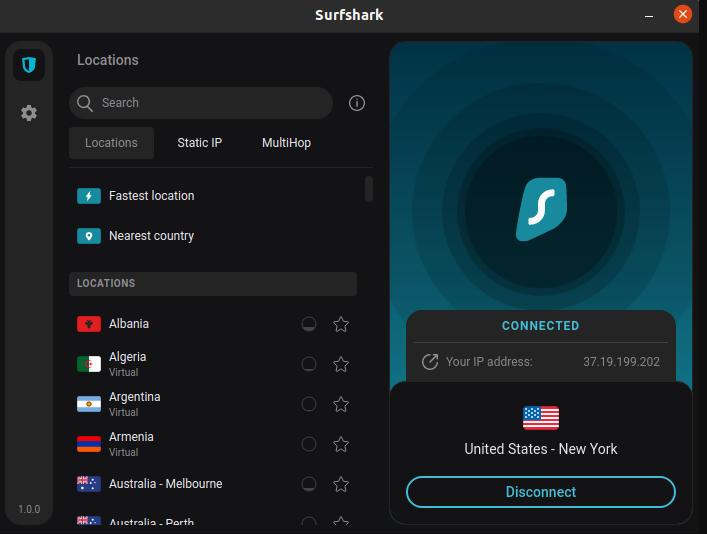Click the refresh icon by IP address
Image resolution: width=707 pixels, height=534 pixels.
point(430,362)
